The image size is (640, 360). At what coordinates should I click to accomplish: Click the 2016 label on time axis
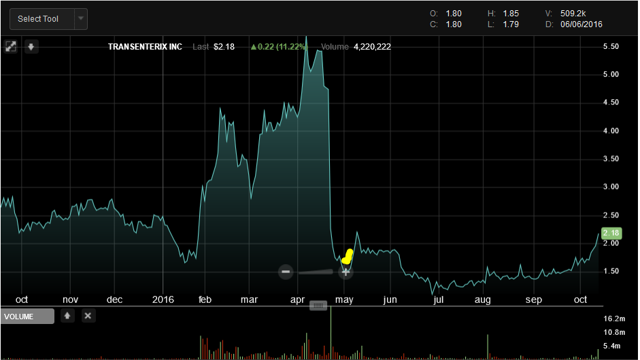click(163, 300)
